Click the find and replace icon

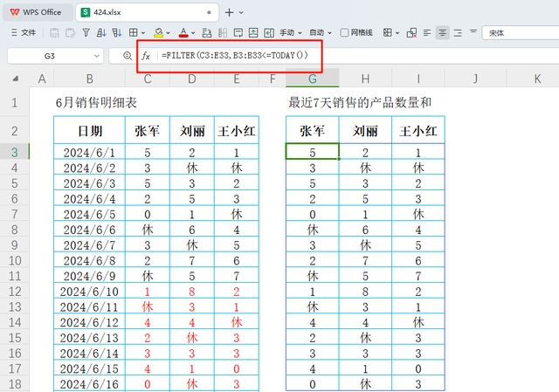click(x=207, y=33)
